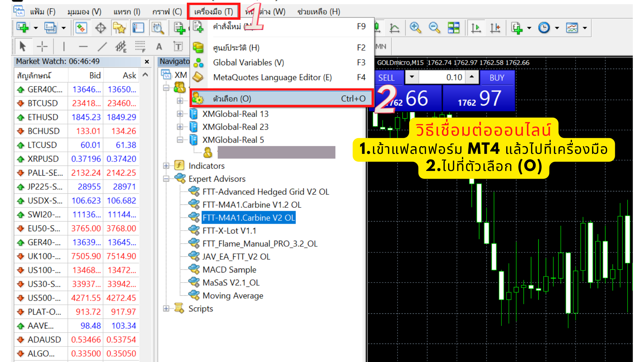The image size is (644, 362).
Task: Open the มุมมอง (V) menu
Action: tap(84, 12)
